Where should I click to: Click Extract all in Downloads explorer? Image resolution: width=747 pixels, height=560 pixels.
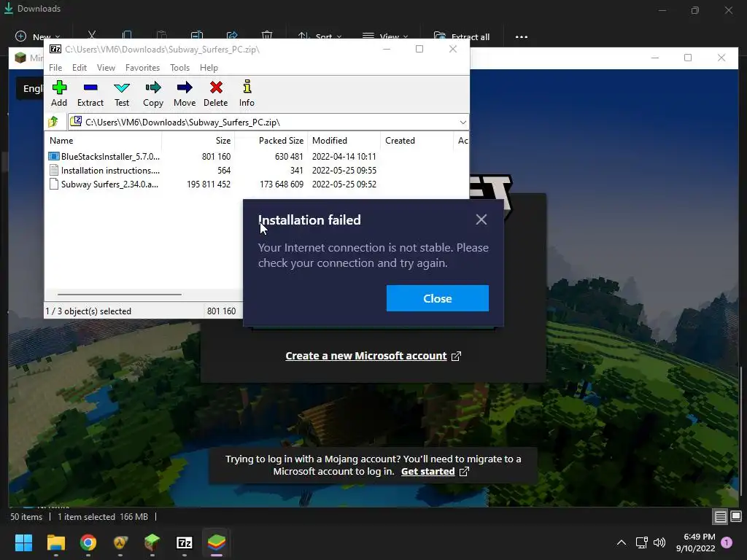click(x=461, y=36)
